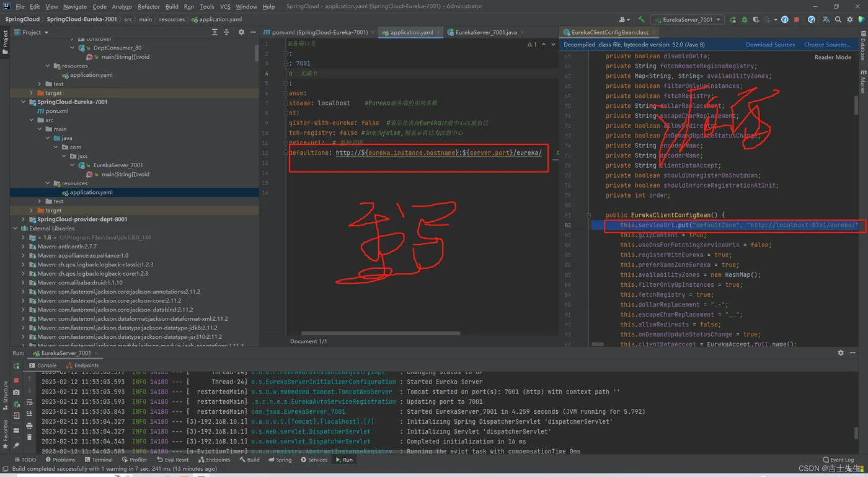This screenshot has height=477, width=868.
Task: Toggle scroll to end in console
Action: (x=29, y=414)
